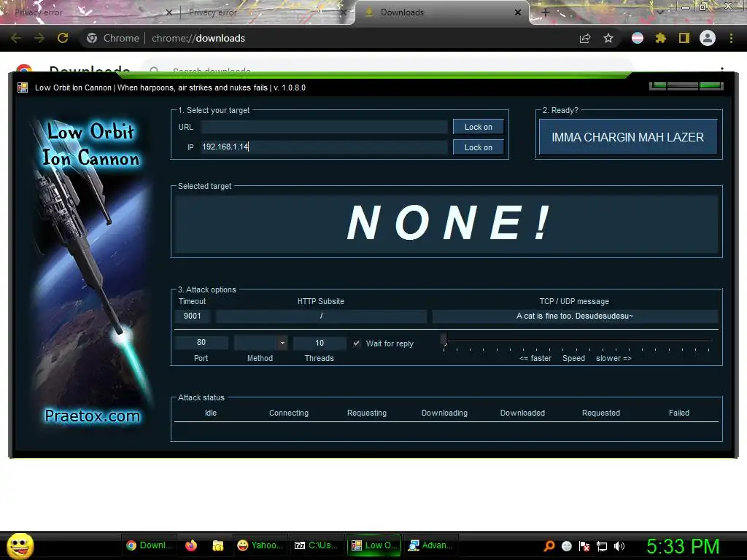Click the Timeout field showing 9001
Viewport: 747px width, 560px height.
(x=193, y=316)
